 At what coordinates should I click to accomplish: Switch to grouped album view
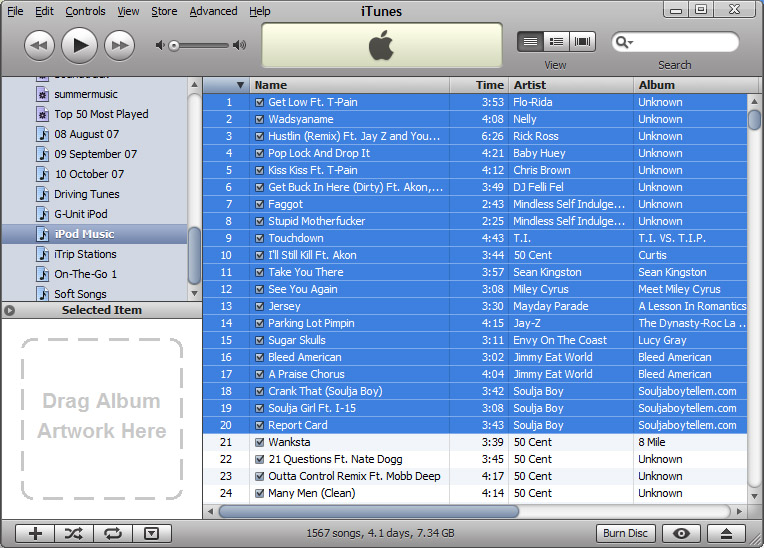pos(556,41)
